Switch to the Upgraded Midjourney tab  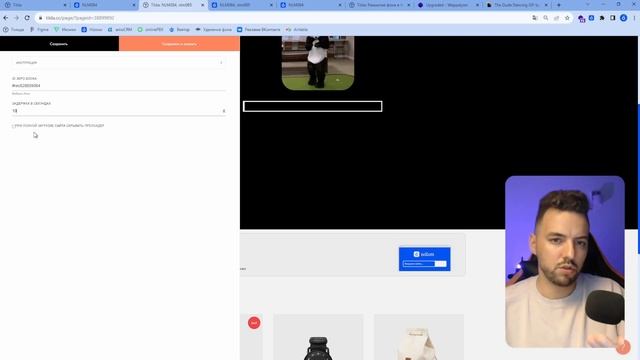[448, 5]
